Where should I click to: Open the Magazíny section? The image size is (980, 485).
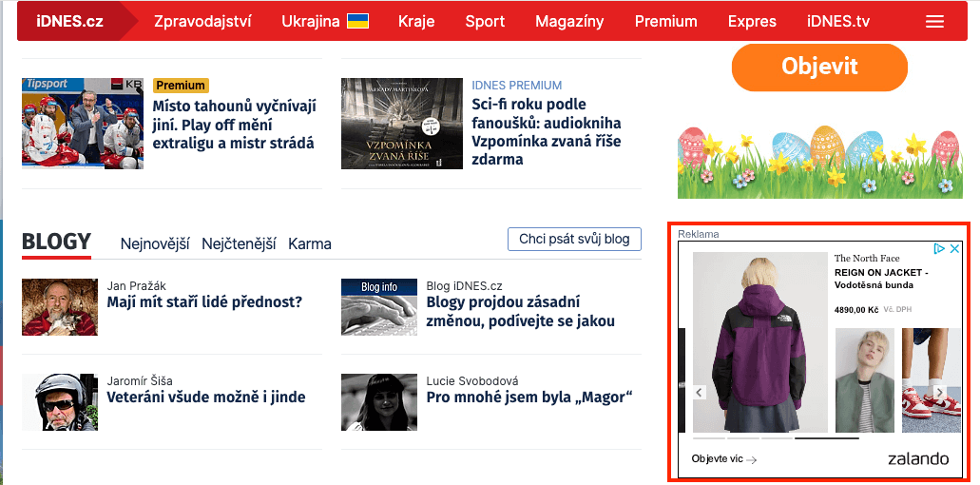point(569,21)
